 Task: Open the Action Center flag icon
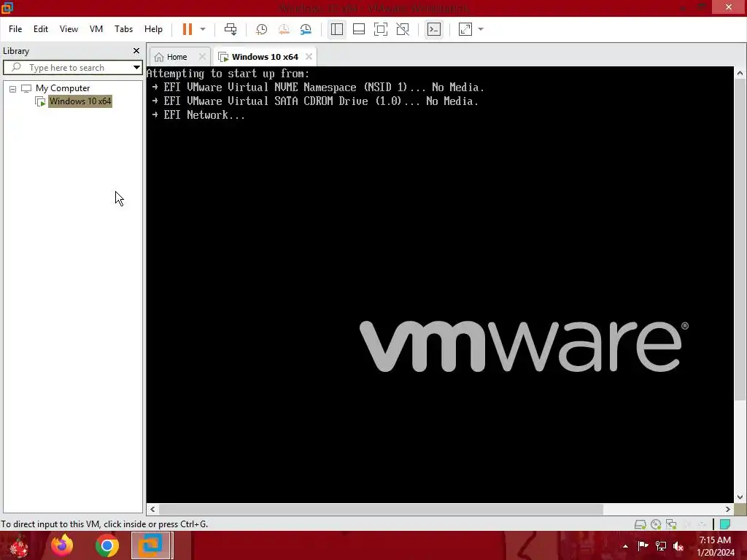643,546
